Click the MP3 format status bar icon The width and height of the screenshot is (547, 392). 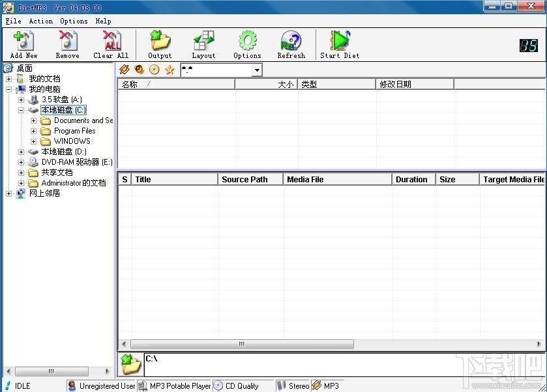click(x=317, y=385)
